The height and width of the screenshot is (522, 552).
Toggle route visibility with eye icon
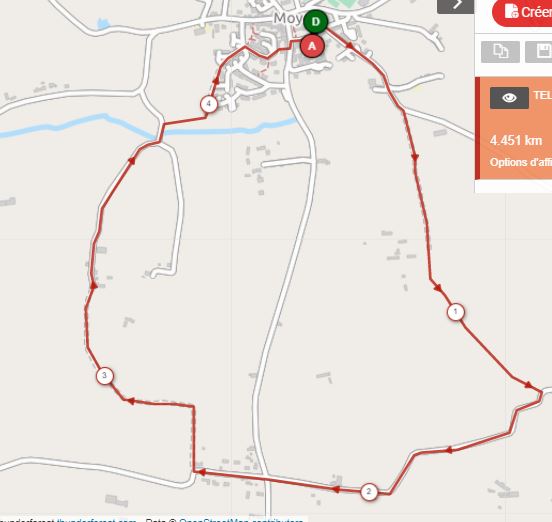[x=509, y=98]
